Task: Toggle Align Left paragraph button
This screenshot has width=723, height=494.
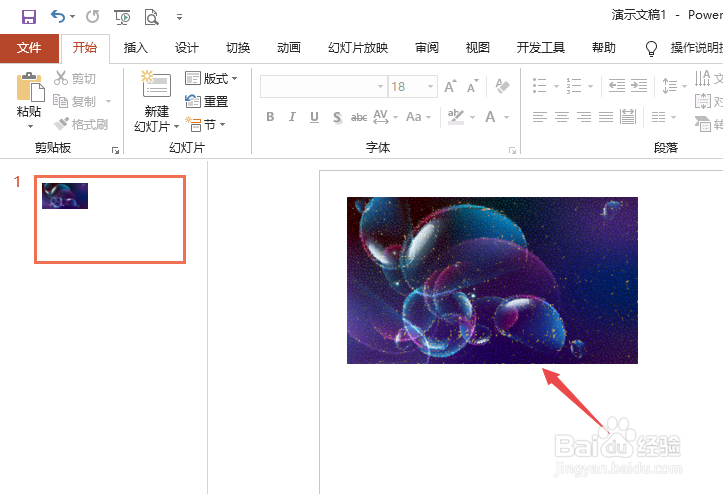Action: (x=539, y=117)
